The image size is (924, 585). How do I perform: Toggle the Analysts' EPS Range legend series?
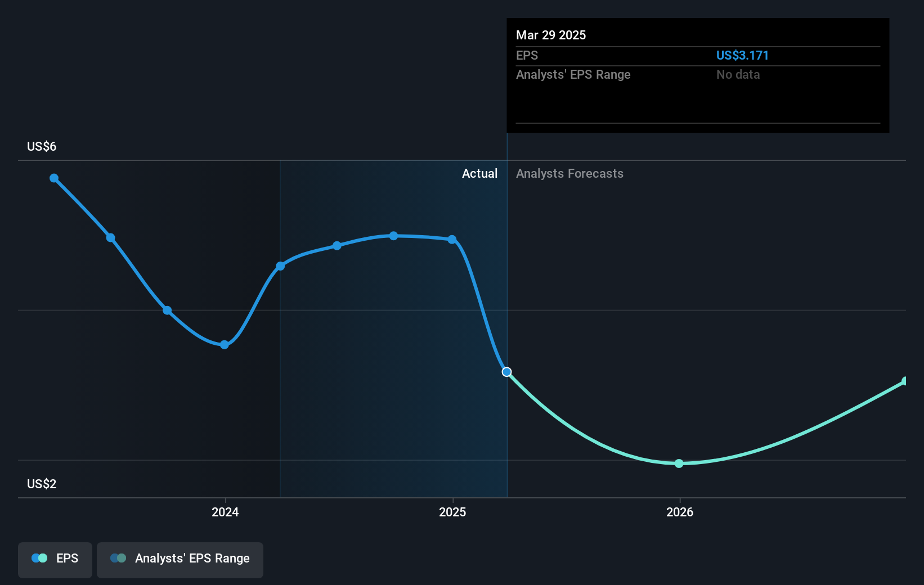click(x=180, y=560)
